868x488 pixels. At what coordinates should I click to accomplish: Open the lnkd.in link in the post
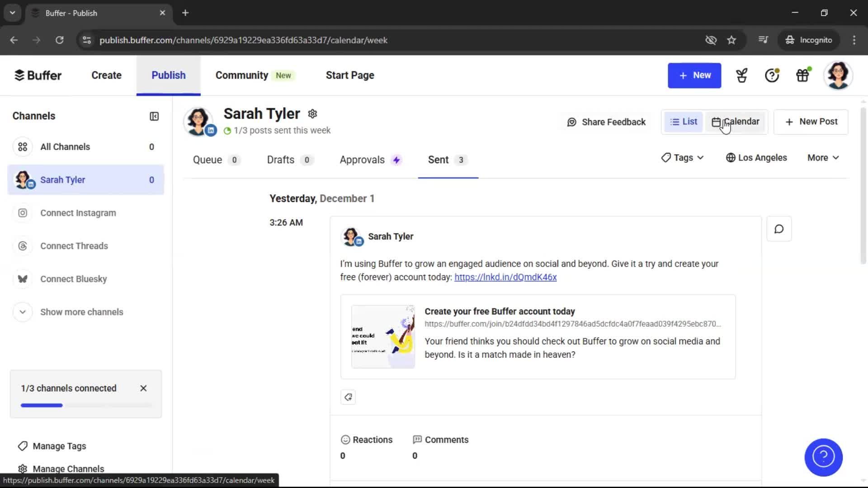(x=505, y=277)
